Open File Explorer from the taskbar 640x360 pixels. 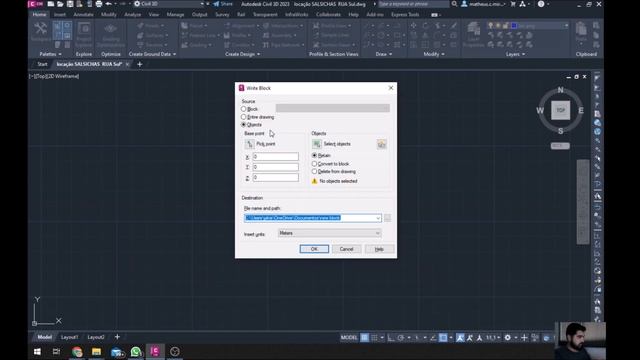pos(96,351)
